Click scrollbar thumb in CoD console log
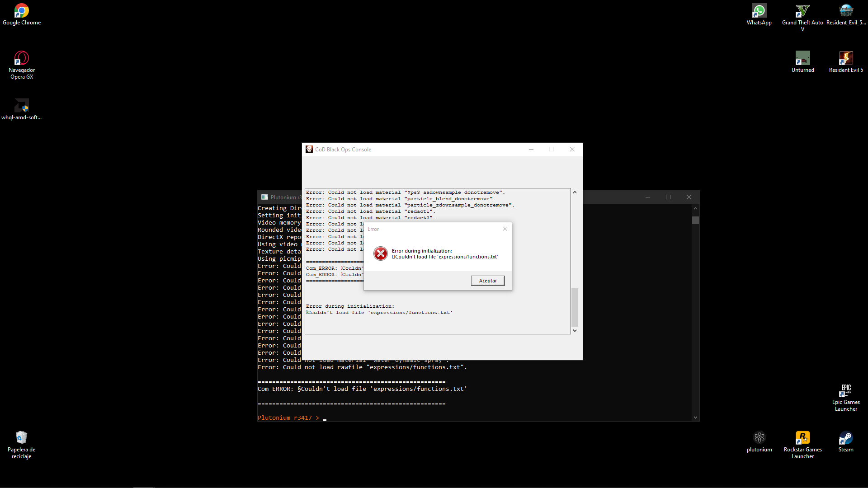The image size is (868, 488). click(x=575, y=307)
